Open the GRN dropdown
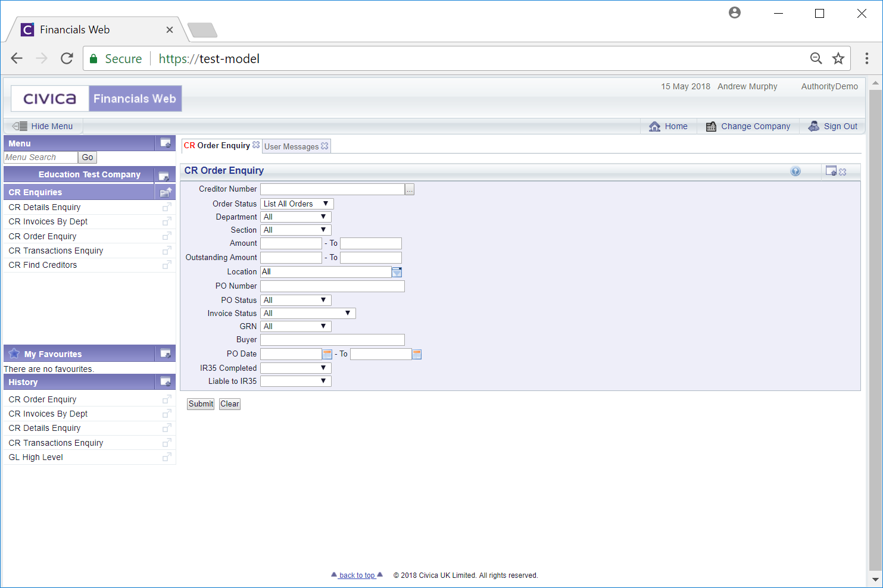Screen dimensions: 883x588 [x=296, y=326]
